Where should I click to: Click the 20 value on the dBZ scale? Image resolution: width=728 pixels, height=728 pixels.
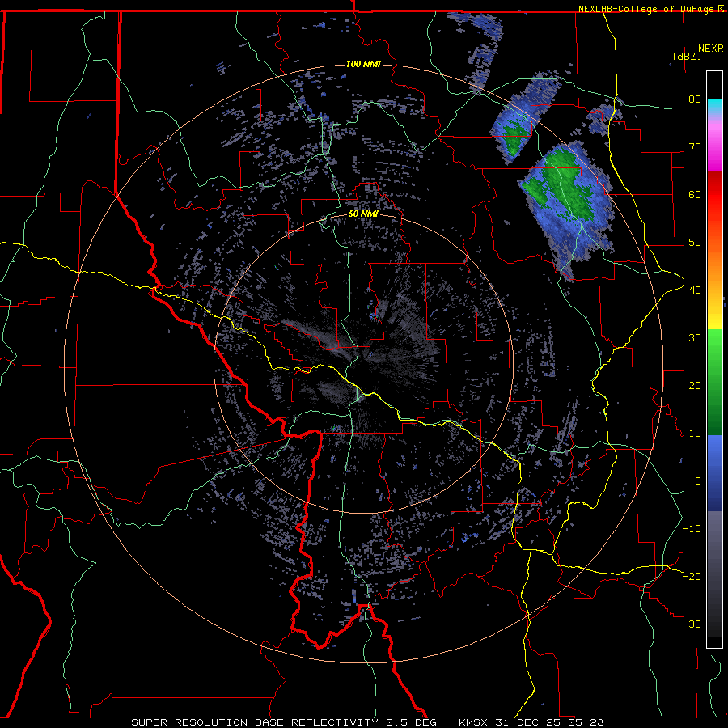pyautogui.click(x=695, y=386)
